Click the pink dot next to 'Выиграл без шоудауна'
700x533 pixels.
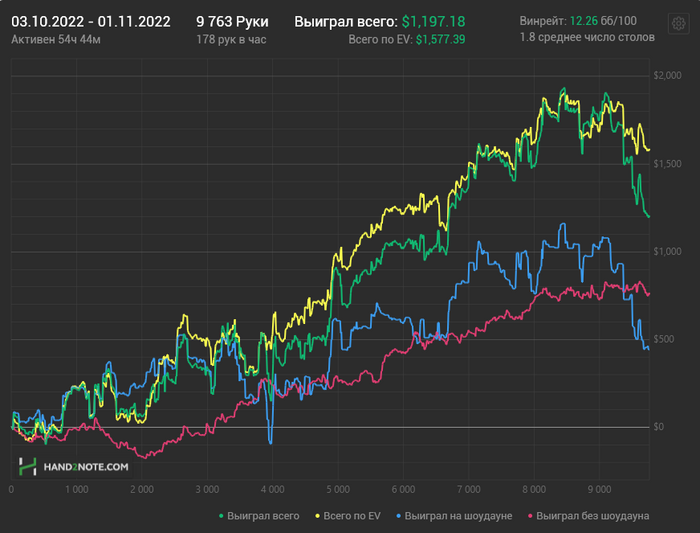pos(530,516)
